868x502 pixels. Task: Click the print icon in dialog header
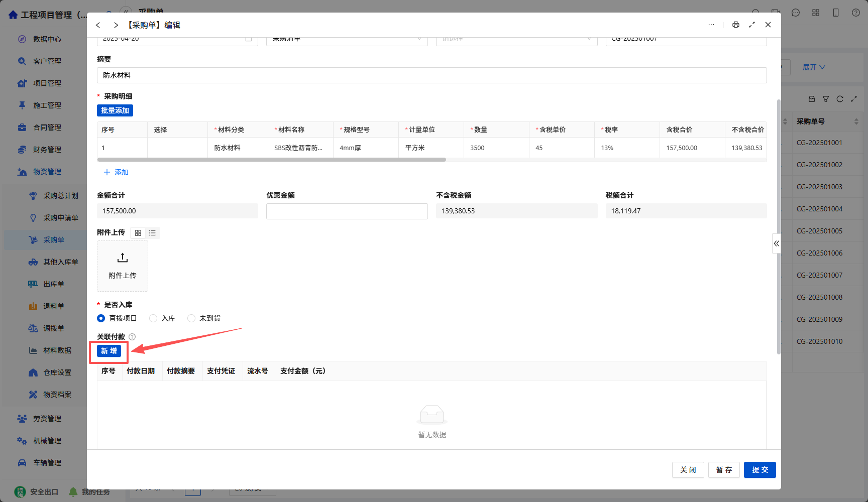[x=735, y=25]
